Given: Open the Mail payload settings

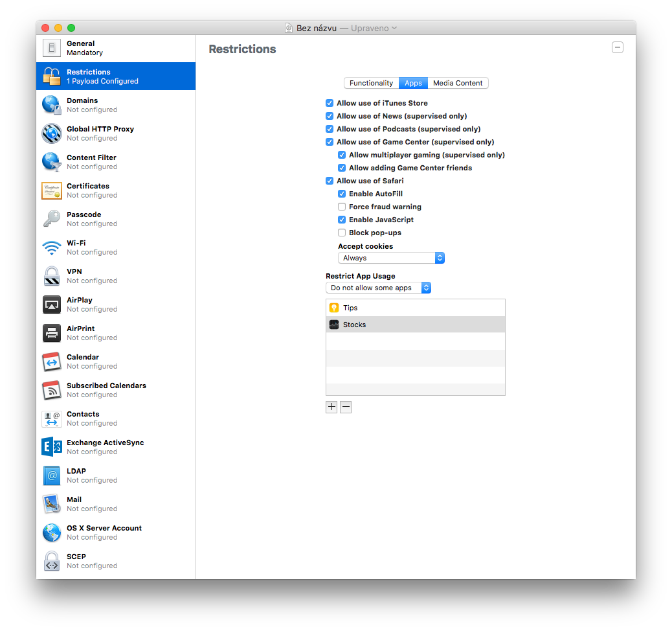Looking at the screenshot, I should click(x=116, y=504).
